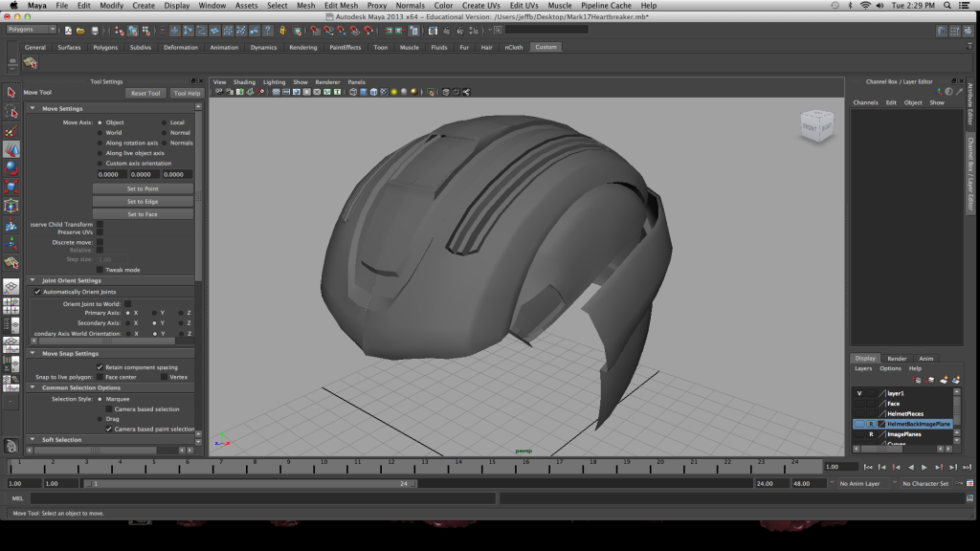Select Along rotation axis option

(100, 143)
